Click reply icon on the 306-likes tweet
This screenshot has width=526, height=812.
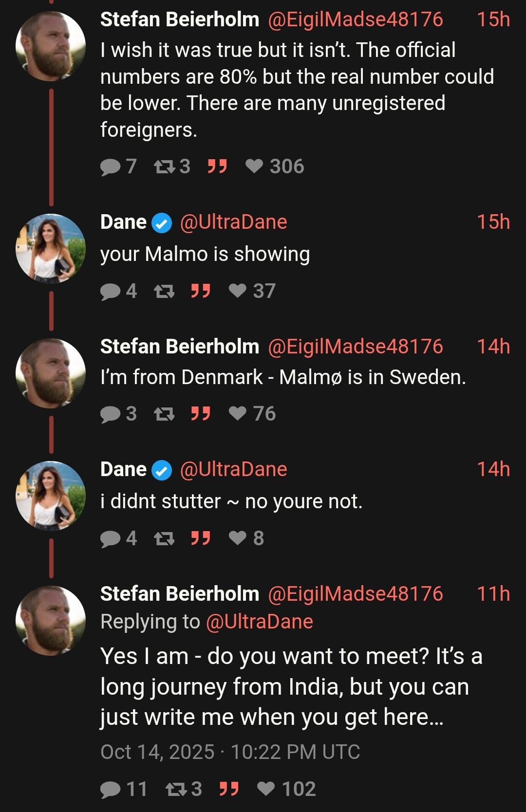[111, 166]
